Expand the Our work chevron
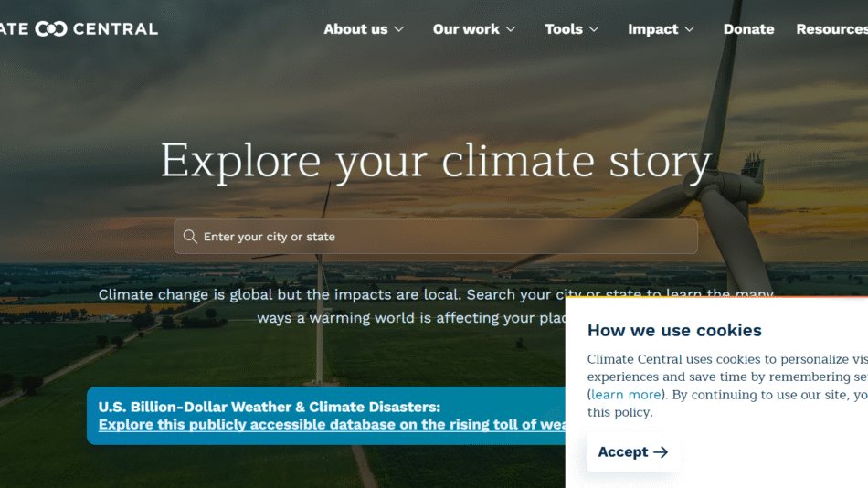The height and width of the screenshot is (488, 868). 511,29
